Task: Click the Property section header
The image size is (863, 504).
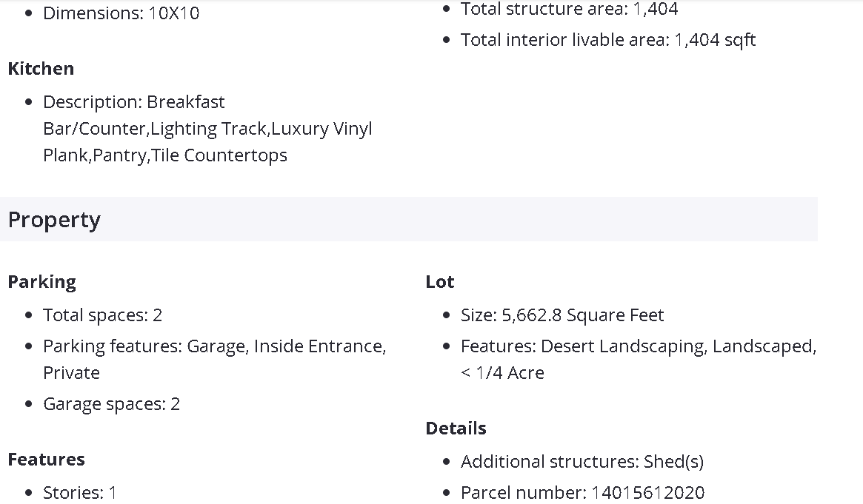Action: coord(54,220)
